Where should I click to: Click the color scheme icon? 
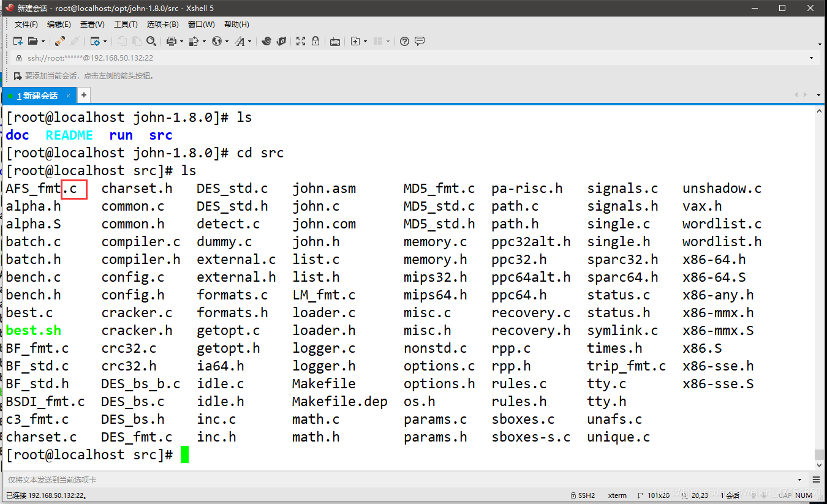[194, 41]
